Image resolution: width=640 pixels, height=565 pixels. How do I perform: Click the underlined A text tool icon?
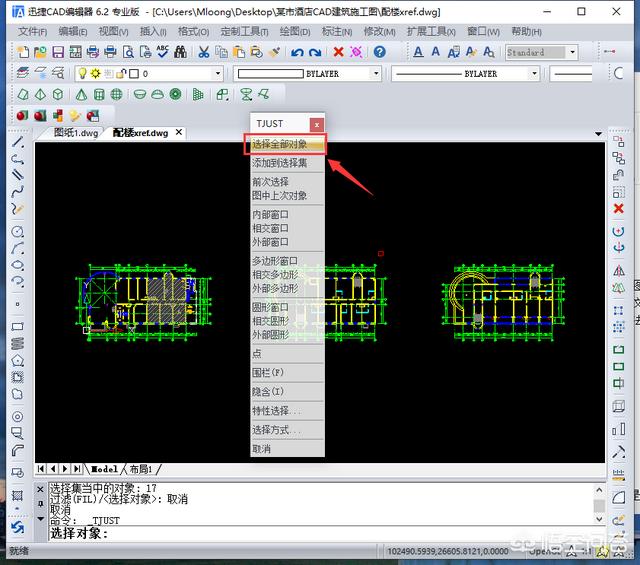click(x=418, y=52)
